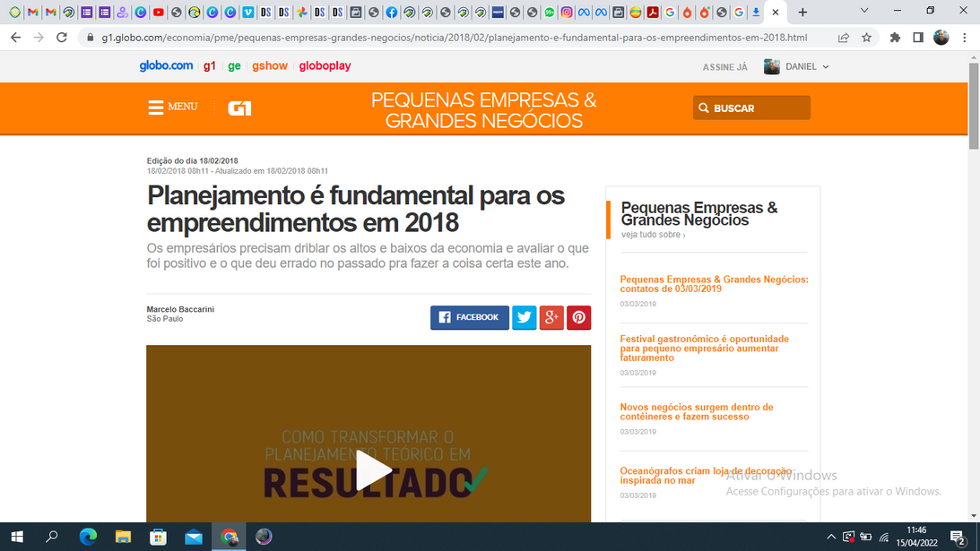Open Microsoft Edge from taskbar

coord(88,537)
